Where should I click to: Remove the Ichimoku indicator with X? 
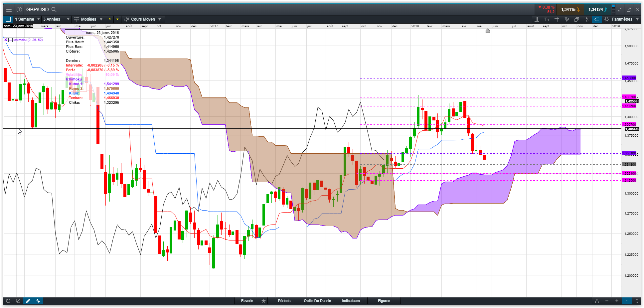(x=6, y=40)
